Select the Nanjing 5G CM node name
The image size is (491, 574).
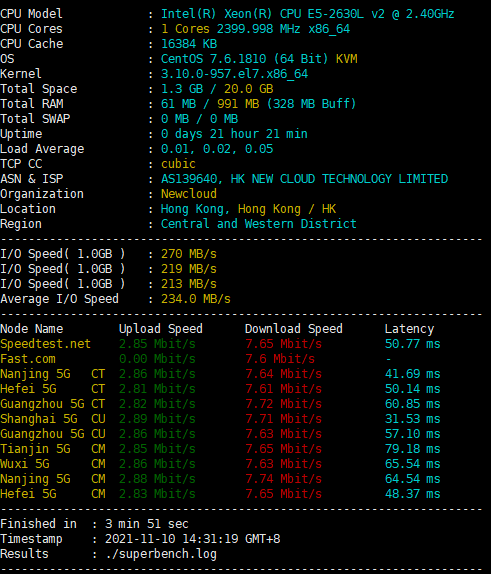pos(53,479)
